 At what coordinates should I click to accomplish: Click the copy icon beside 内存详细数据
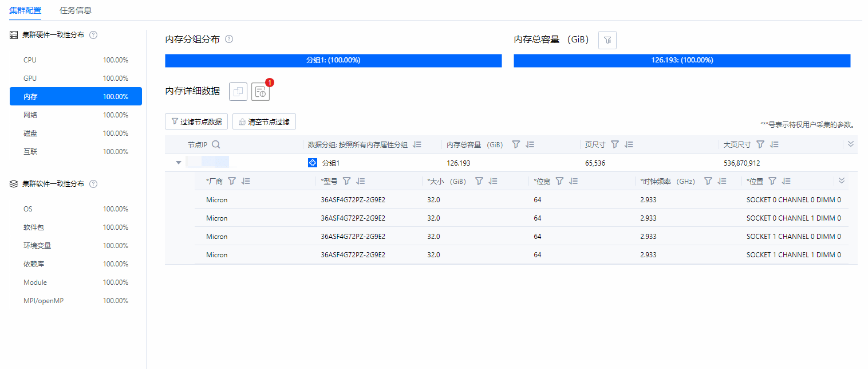[238, 92]
